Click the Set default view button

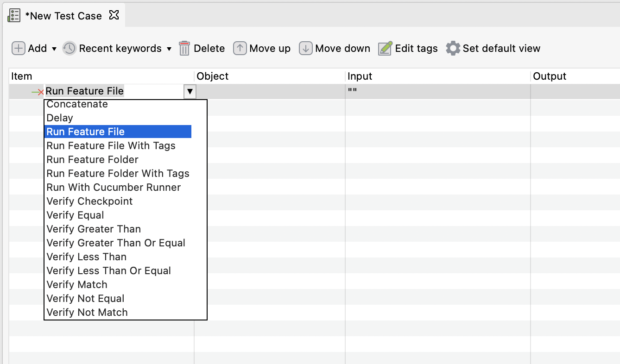click(493, 48)
